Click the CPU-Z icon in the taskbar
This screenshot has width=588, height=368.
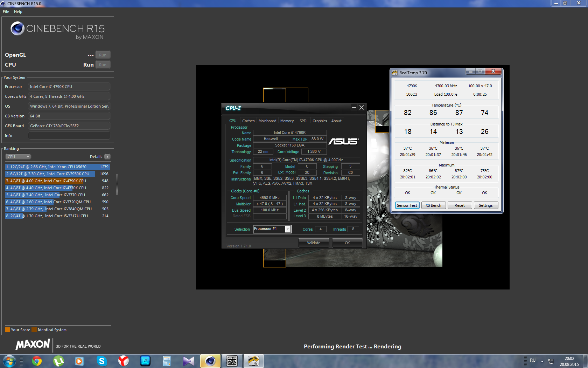click(232, 361)
